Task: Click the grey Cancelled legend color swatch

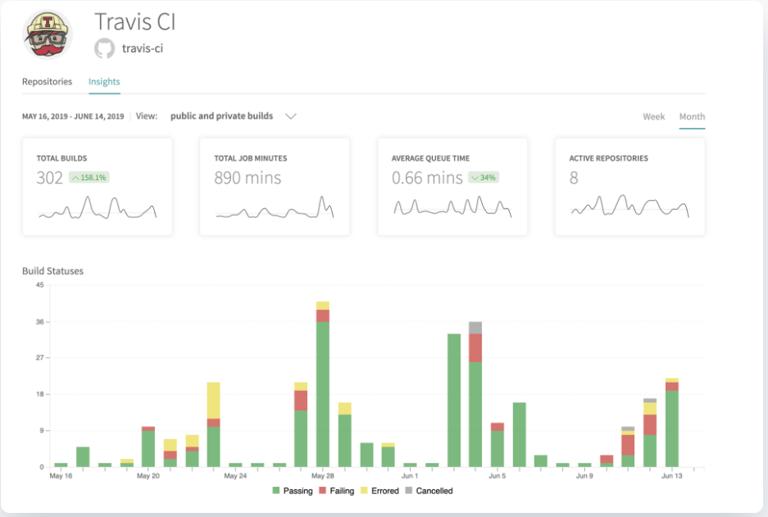Action: [x=409, y=491]
